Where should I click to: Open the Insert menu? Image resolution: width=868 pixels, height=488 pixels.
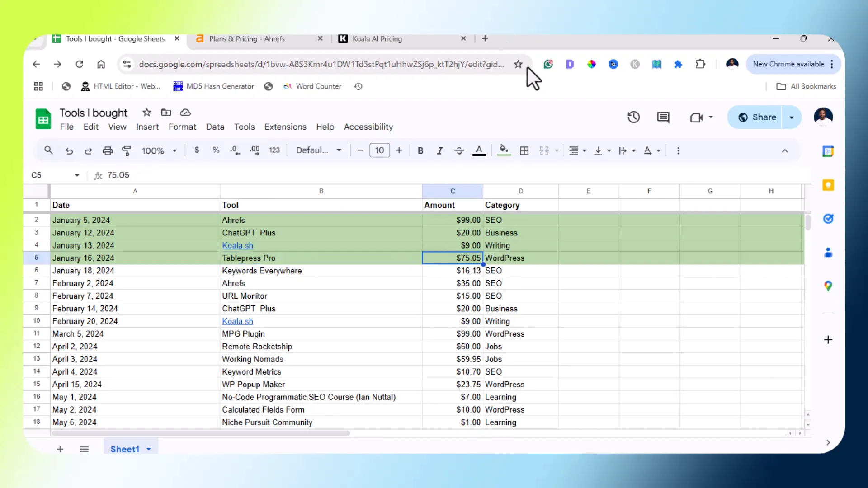point(147,127)
